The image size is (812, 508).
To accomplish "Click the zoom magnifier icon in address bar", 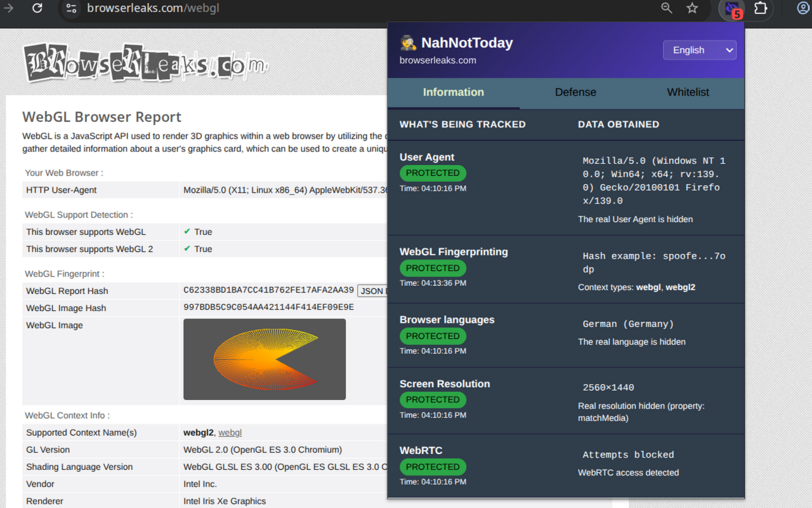I will point(667,8).
